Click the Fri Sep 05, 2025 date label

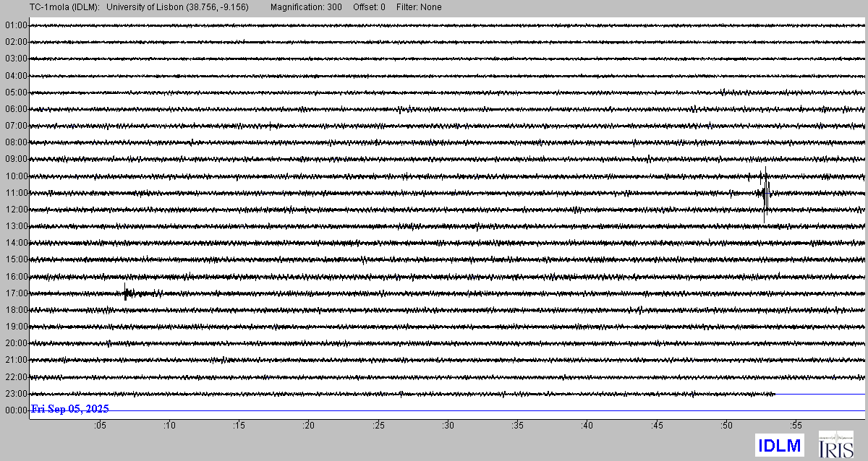pos(70,409)
